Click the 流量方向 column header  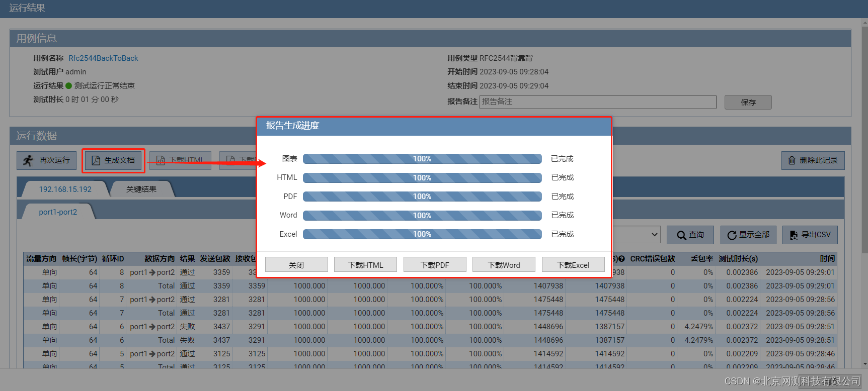tap(41, 259)
